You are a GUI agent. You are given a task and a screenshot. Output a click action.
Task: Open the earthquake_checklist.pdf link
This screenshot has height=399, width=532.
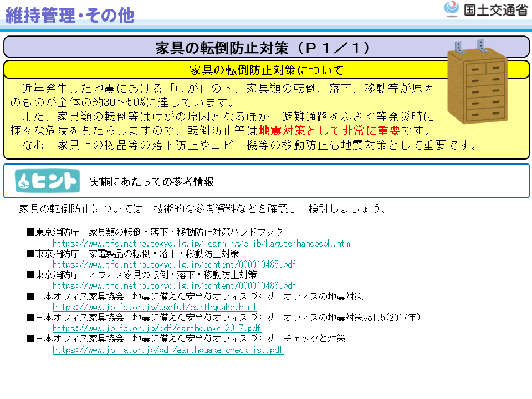coord(168,350)
